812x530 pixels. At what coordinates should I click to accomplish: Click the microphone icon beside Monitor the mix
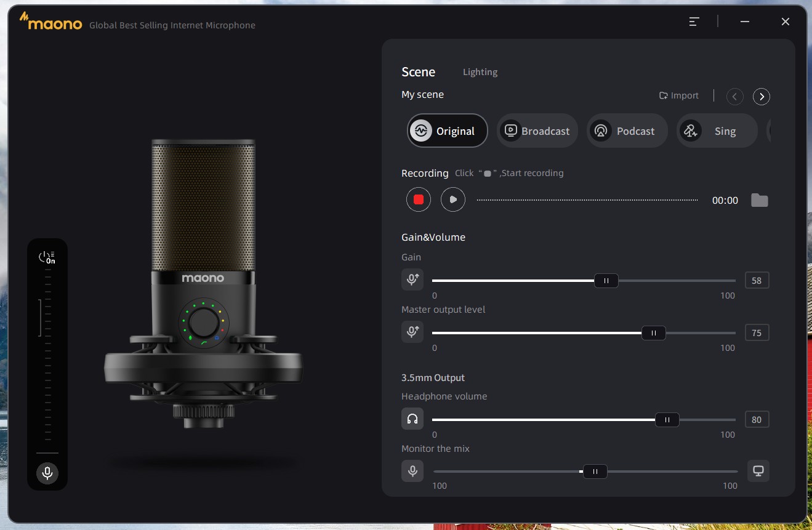412,471
